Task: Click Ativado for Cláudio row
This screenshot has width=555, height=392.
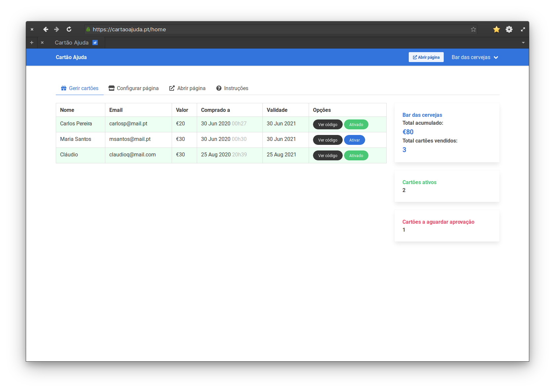Action: coord(356,155)
